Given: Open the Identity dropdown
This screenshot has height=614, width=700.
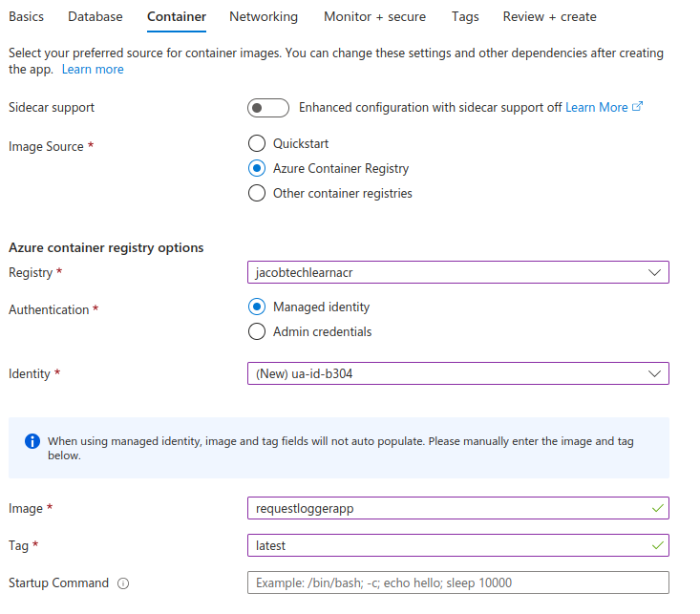Looking at the screenshot, I should pyautogui.click(x=457, y=373).
